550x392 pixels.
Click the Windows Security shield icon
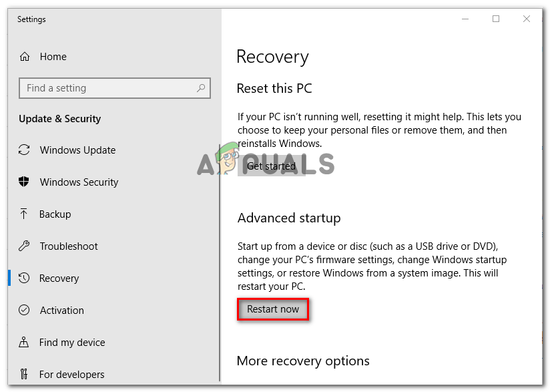tap(24, 182)
